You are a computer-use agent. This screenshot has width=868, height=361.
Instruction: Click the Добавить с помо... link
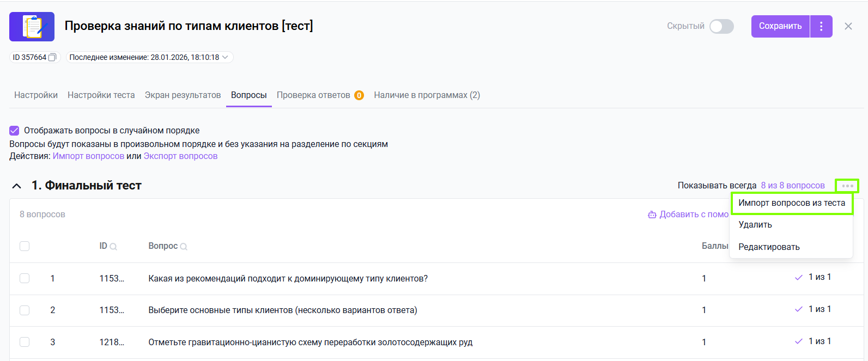point(689,215)
